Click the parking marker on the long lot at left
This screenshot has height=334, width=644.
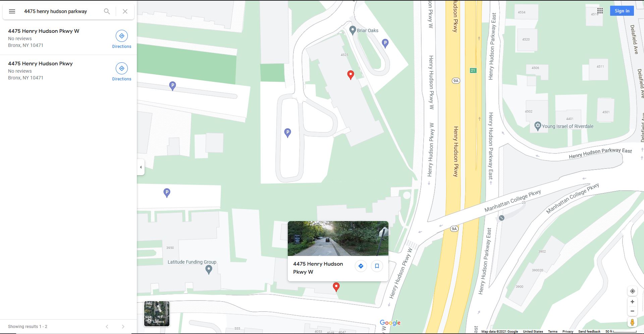(172, 86)
